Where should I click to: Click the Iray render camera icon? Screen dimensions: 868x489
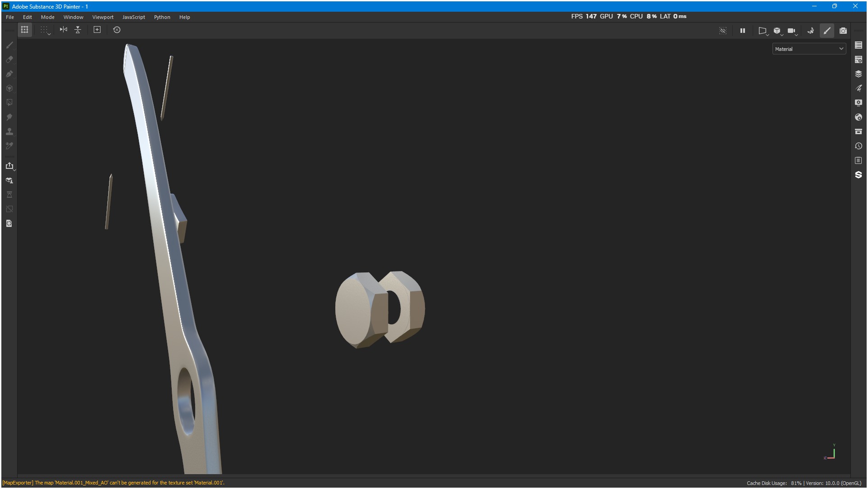(843, 31)
